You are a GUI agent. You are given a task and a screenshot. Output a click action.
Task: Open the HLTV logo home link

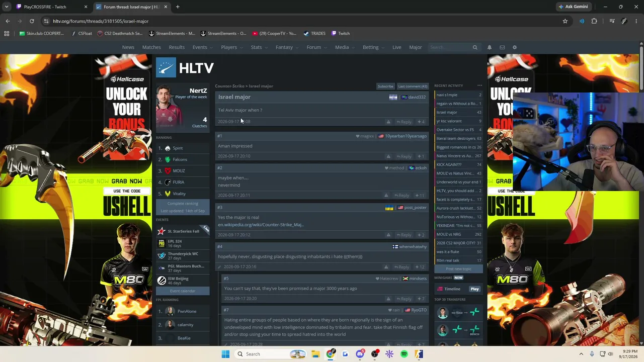click(x=185, y=67)
